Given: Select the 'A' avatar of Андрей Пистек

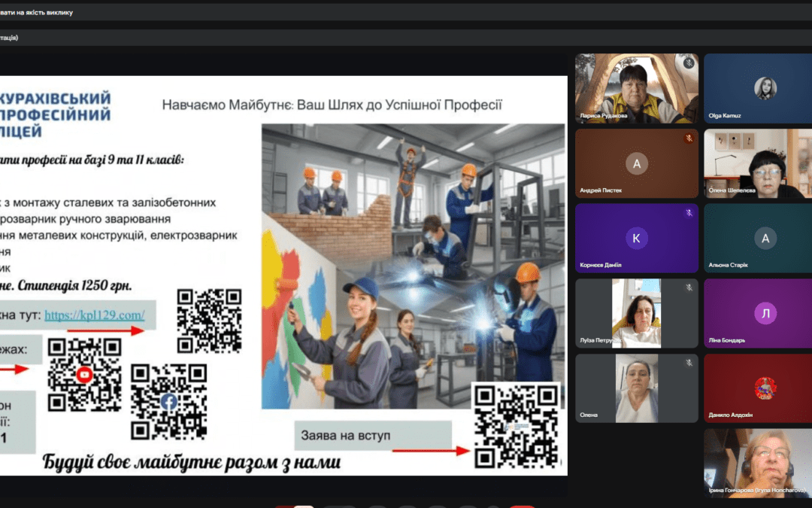Looking at the screenshot, I should 637,164.
